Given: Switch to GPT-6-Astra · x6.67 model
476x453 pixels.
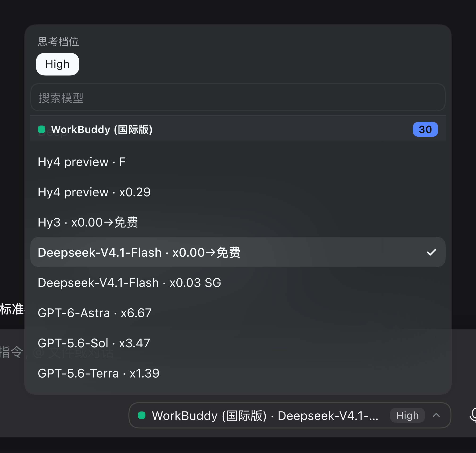Looking at the screenshot, I should 238,313.
